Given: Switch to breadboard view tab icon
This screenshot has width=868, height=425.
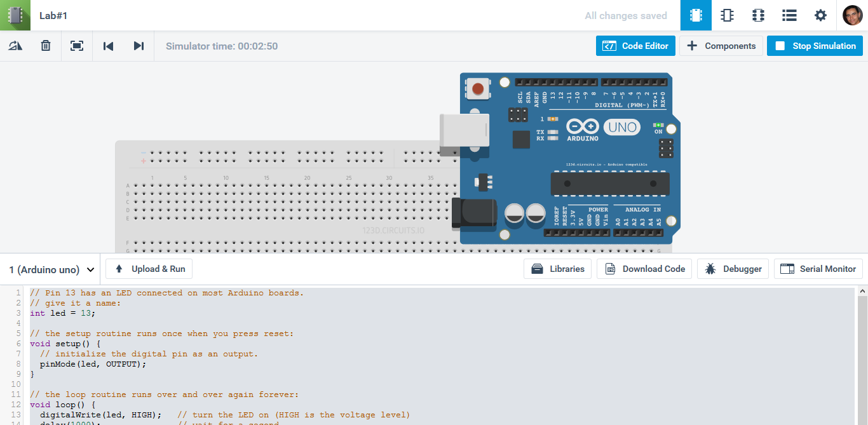Looking at the screenshot, I should pyautogui.click(x=696, y=15).
